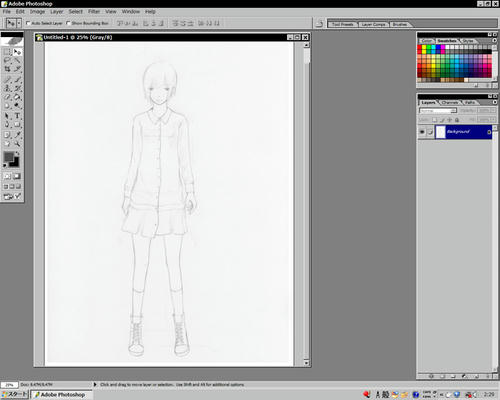Hide the Background layer eye icon

(422, 132)
